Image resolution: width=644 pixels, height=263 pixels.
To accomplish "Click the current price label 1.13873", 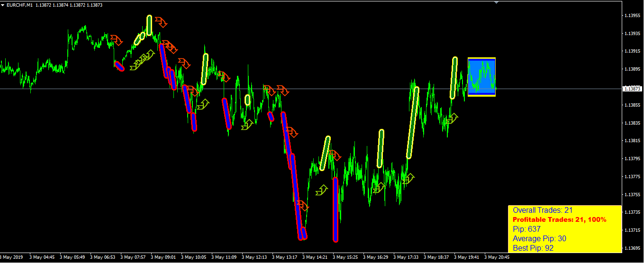I will [x=632, y=89].
